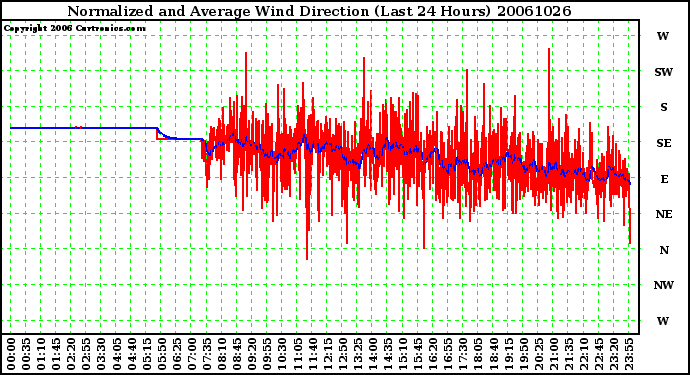Click the 09:20 x-axis label
The width and height of the screenshot is (690, 375).
[x=252, y=355]
